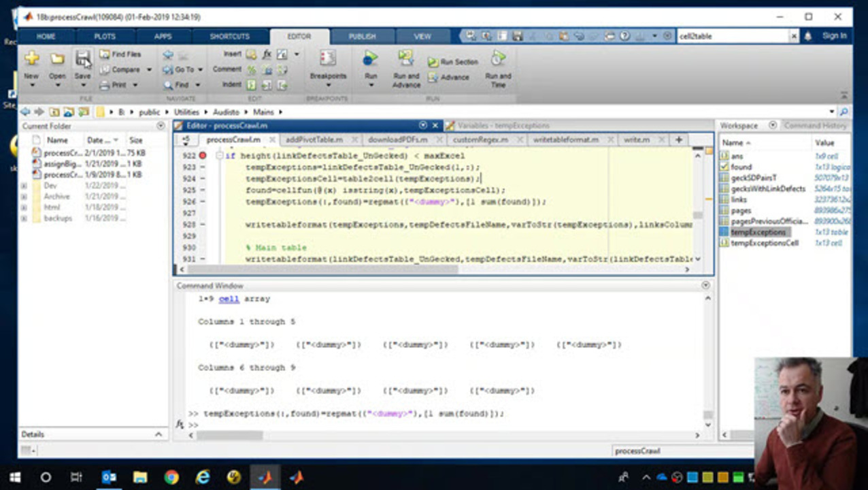Click the search documentation input field
The image size is (868, 490).
[733, 37]
